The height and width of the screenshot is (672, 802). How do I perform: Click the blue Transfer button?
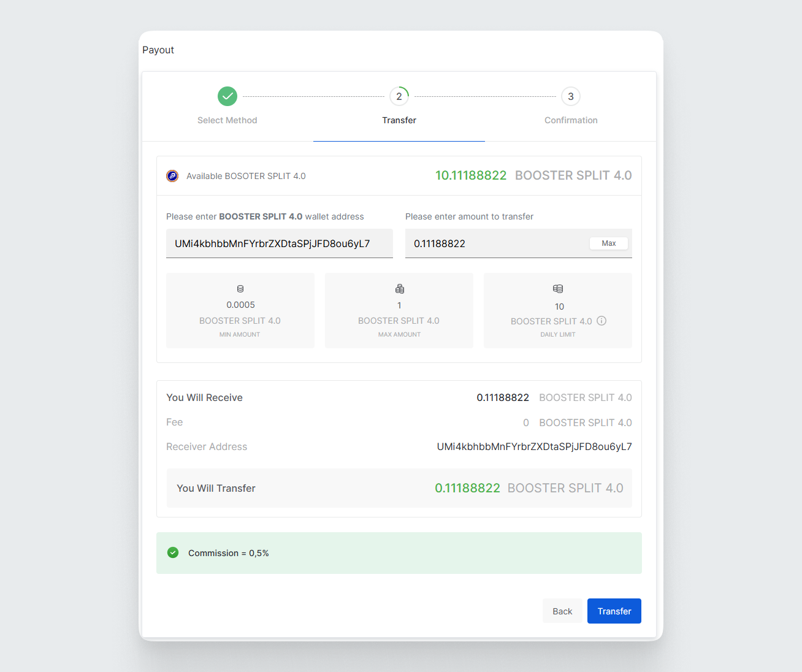point(614,611)
